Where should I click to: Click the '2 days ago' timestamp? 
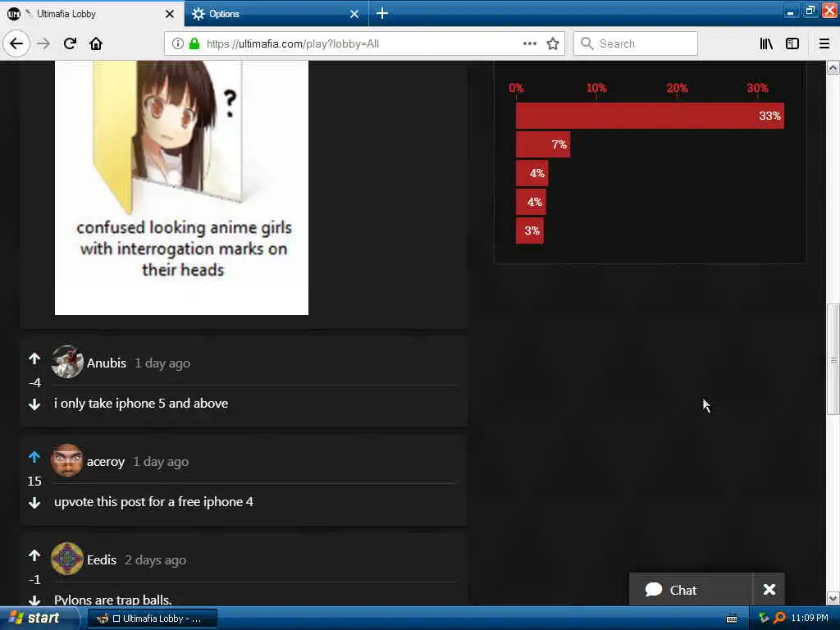[x=155, y=560]
